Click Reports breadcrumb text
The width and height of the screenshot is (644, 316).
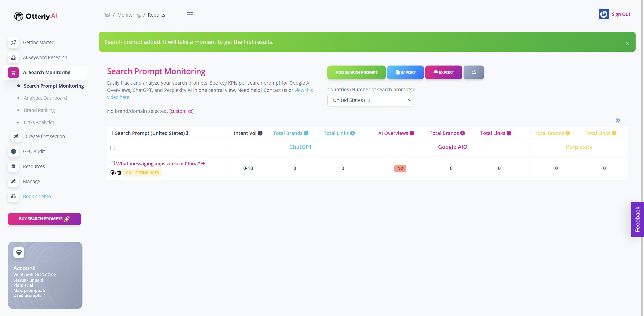click(156, 15)
